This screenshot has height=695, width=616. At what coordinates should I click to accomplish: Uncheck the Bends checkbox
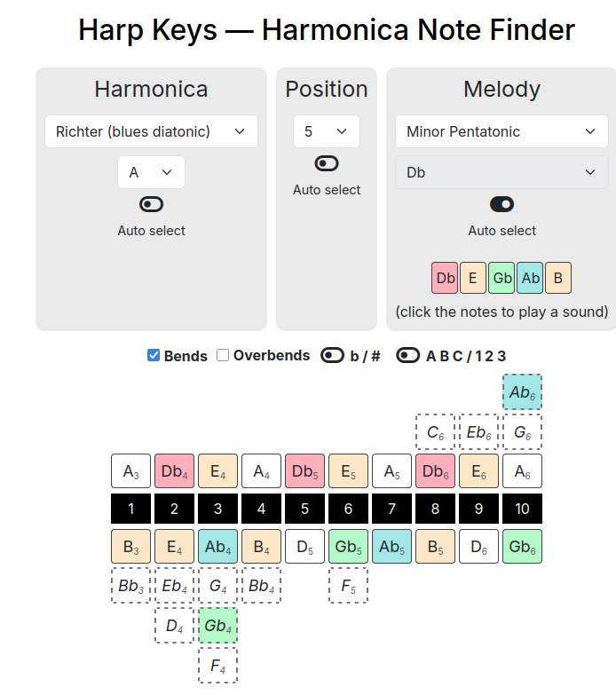click(x=154, y=355)
